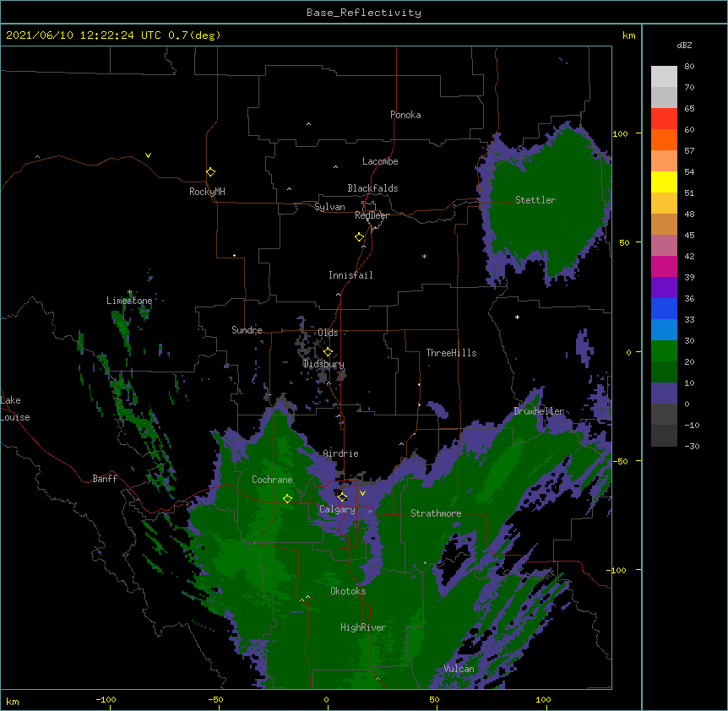Select the yellow diamond marker below Cochrane

tap(287, 498)
